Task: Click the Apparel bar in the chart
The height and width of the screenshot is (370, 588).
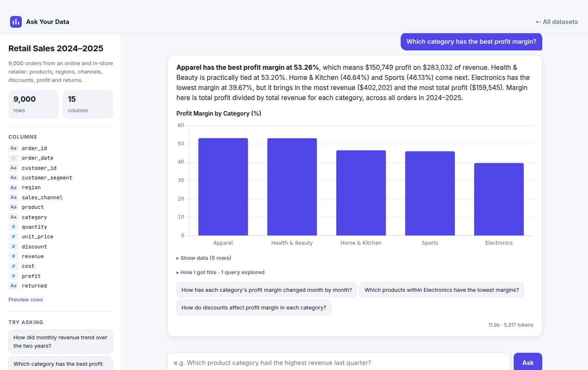Action: pyautogui.click(x=223, y=187)
